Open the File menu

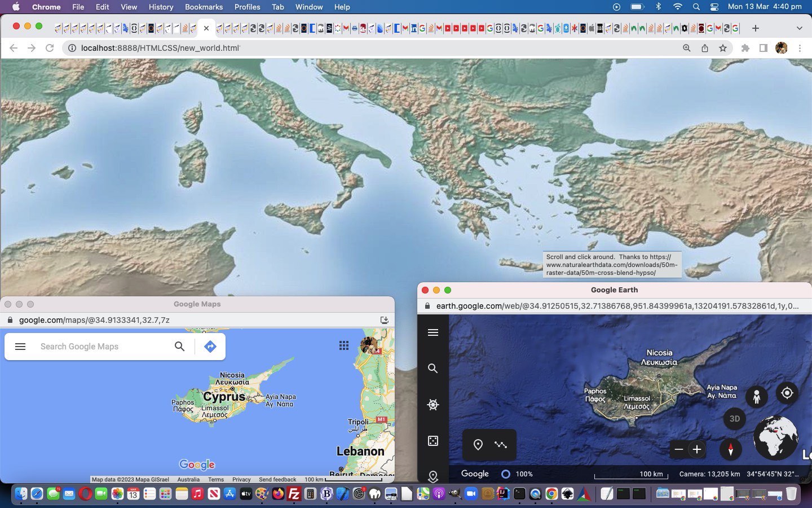point(78,7)
